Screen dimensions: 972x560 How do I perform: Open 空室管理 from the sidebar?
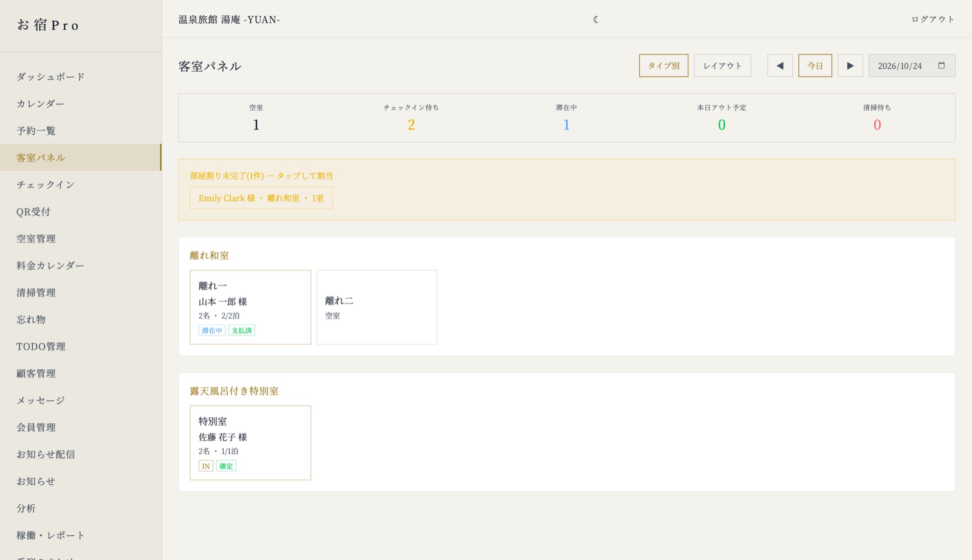coord(81,239)
